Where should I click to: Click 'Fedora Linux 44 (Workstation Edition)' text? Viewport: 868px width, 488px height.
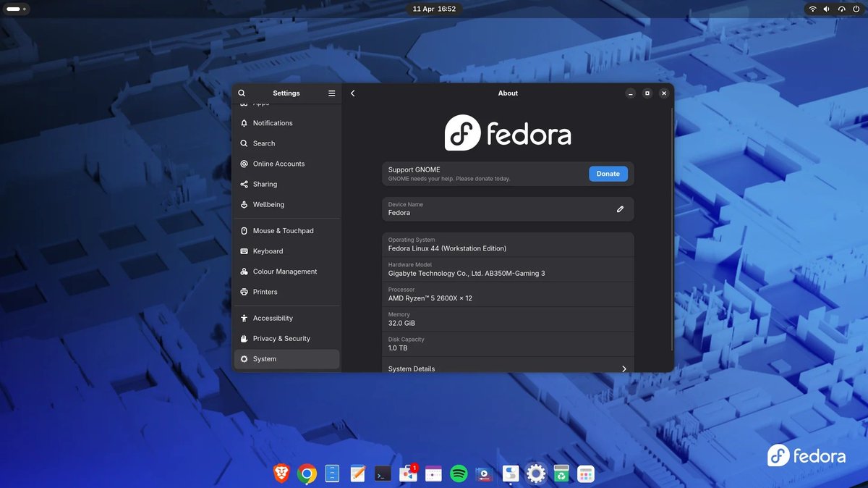click(x=447, y=248)
